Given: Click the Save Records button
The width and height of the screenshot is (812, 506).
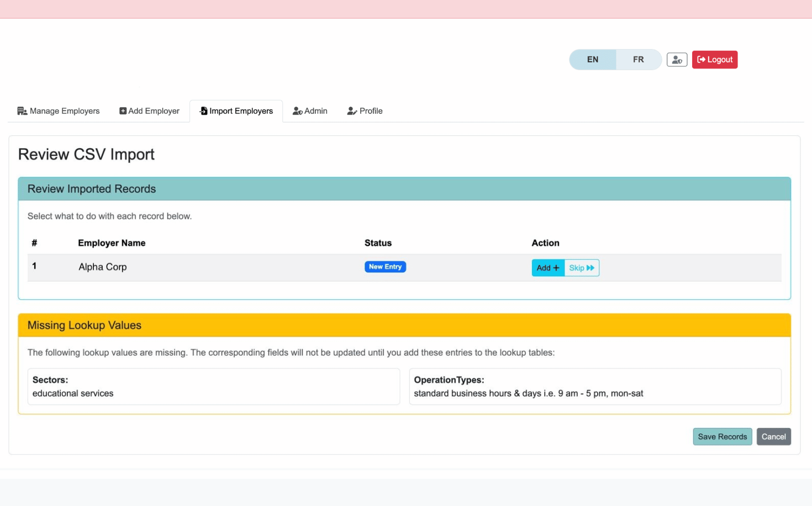Looking at the screenshot, I should [722, 436].
